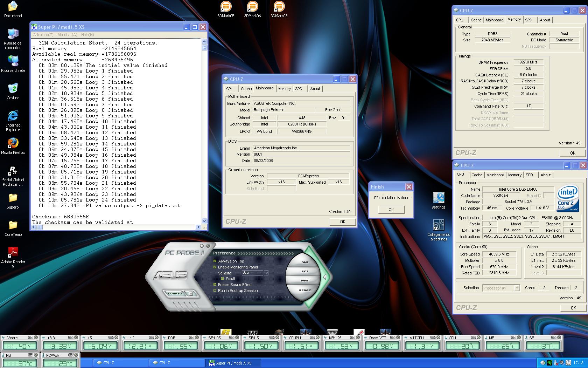This screenshot has height=368, width=588.
Task: Enable Run in Boot-up Session
Action: [x=215, y=291]
